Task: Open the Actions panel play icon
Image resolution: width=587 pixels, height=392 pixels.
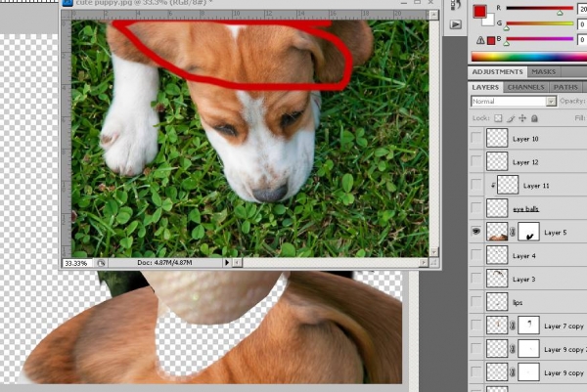Action: click(x=456, y=24)
